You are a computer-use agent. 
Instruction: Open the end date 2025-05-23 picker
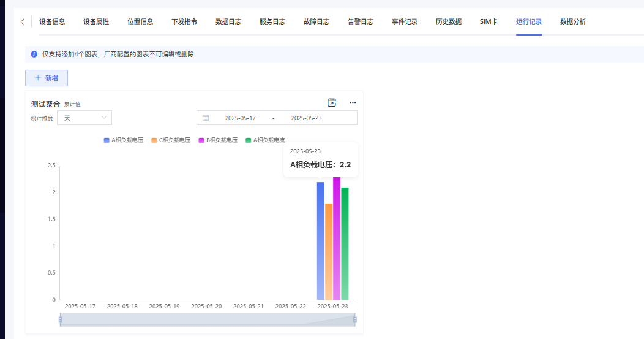click(x=306, y=118)
